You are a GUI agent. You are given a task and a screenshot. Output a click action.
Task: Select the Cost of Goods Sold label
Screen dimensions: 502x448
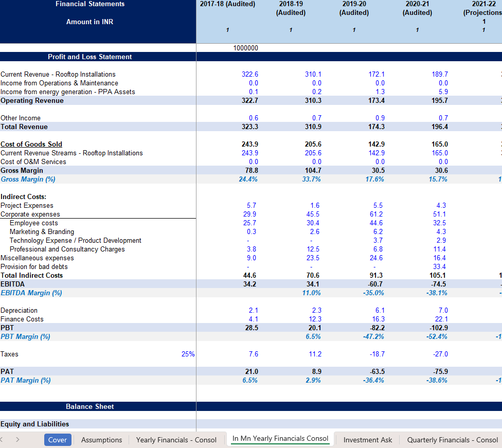click(31, 144)
